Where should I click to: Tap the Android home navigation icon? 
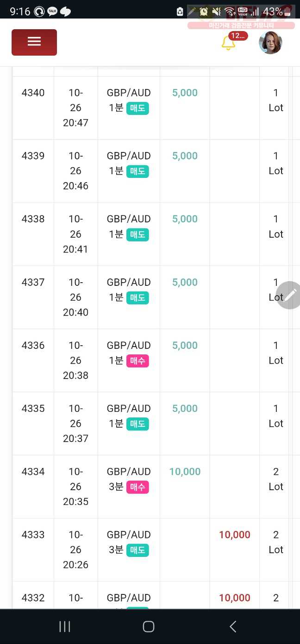pos(149,627)
